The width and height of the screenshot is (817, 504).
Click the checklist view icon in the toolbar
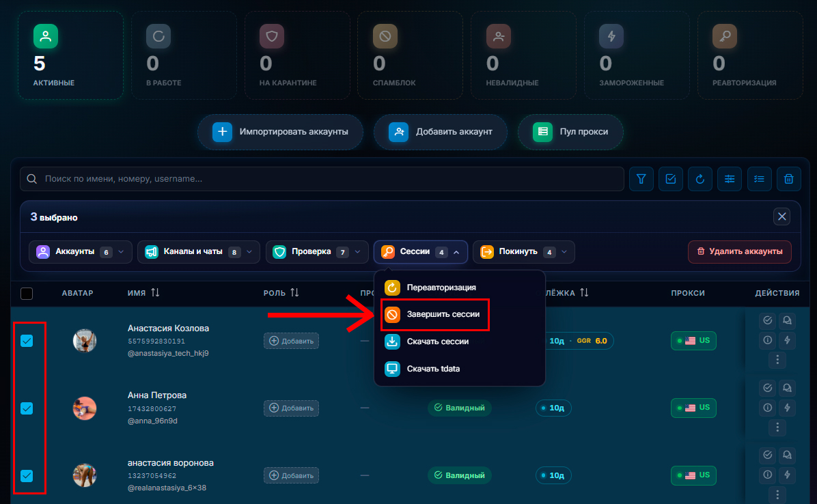click(x=759, y=179)
